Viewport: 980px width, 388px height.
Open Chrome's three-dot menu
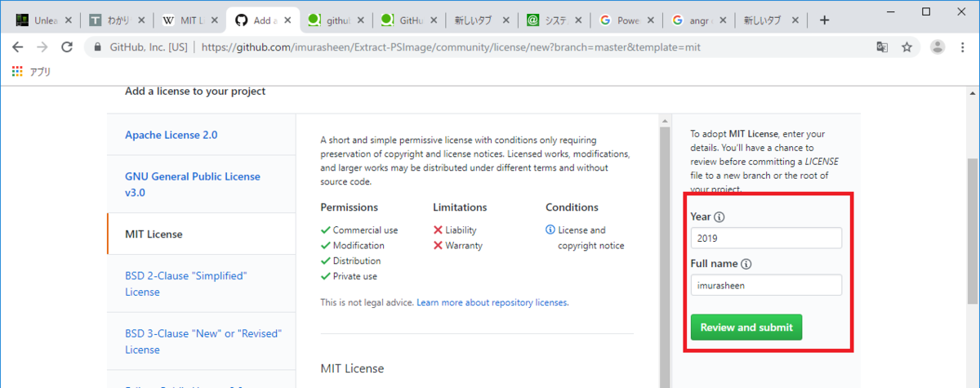click(x=964, y=47)
